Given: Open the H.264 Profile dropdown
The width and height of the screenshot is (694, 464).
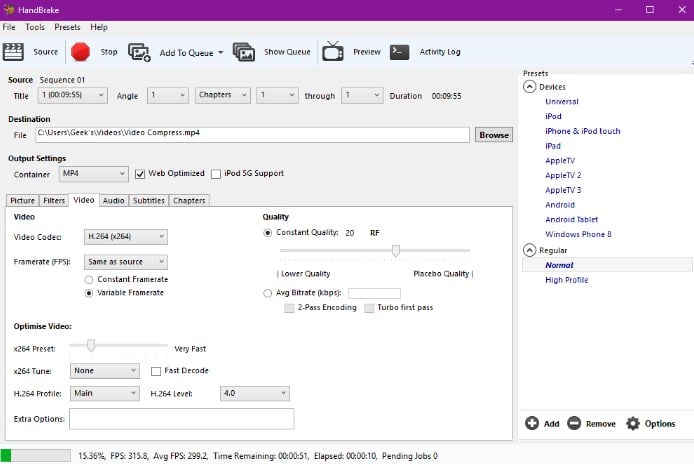Looking at the screenshot, I should coord(104,393).
